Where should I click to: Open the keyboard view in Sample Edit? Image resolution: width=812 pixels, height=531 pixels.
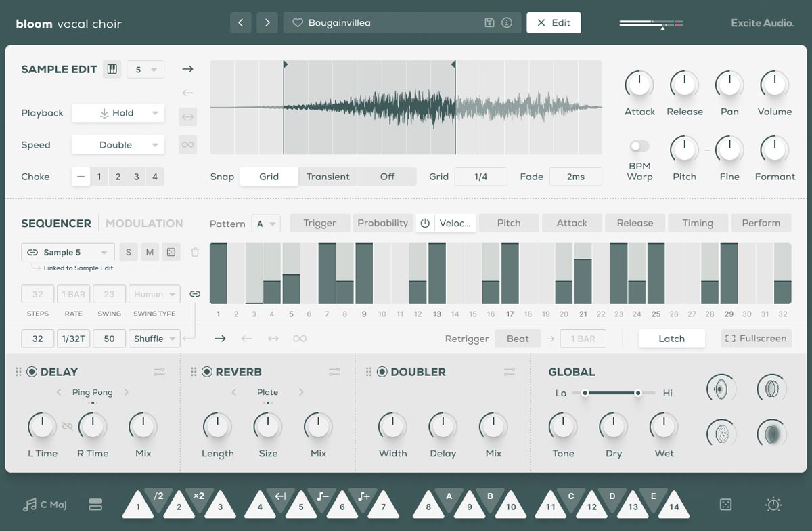(112, 68)
